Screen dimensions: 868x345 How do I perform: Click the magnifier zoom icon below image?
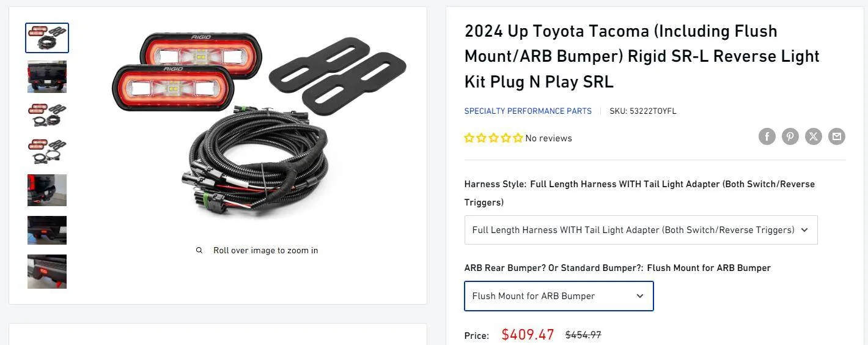pyautogui.click(x=199, y=250)
